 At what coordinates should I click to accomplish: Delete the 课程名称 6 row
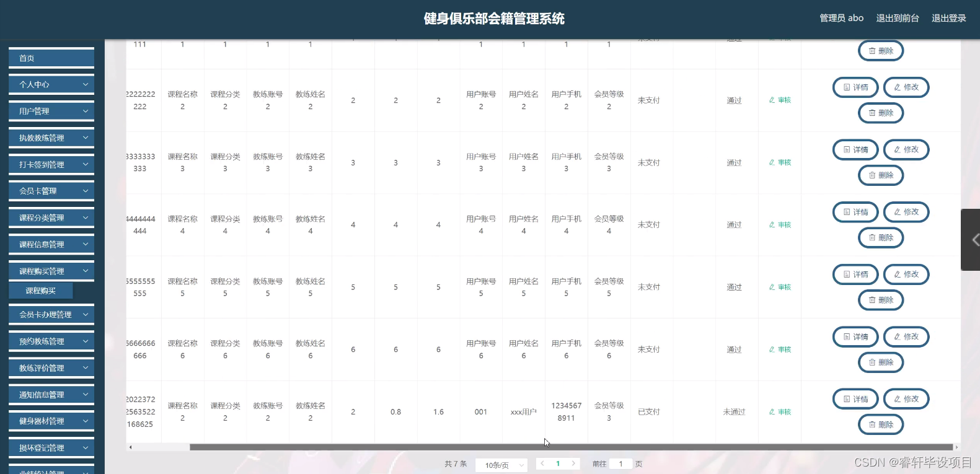click(x=881, y=362)
